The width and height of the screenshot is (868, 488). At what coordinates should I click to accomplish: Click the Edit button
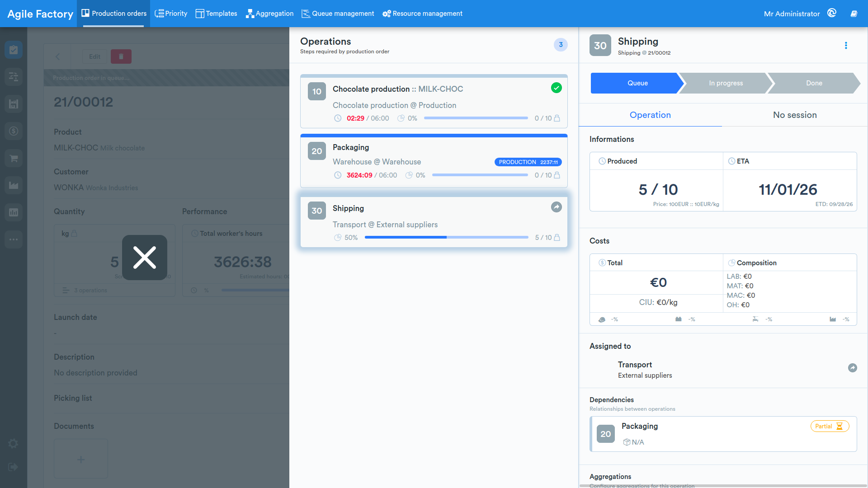94,56
